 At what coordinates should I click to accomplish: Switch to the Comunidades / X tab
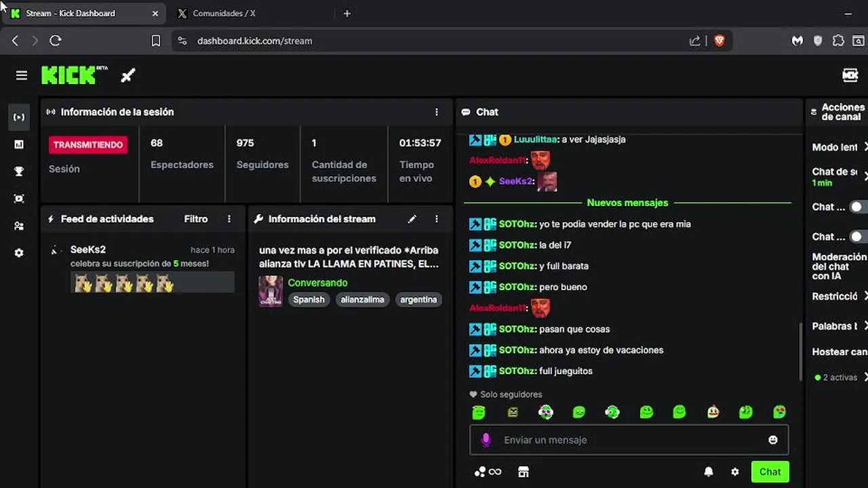click(x=224, y=14)
